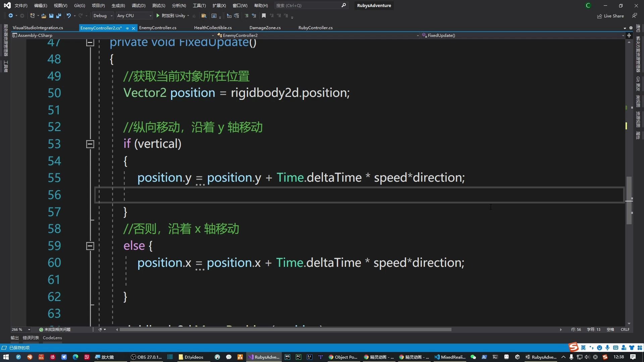Save all open files

58,16
